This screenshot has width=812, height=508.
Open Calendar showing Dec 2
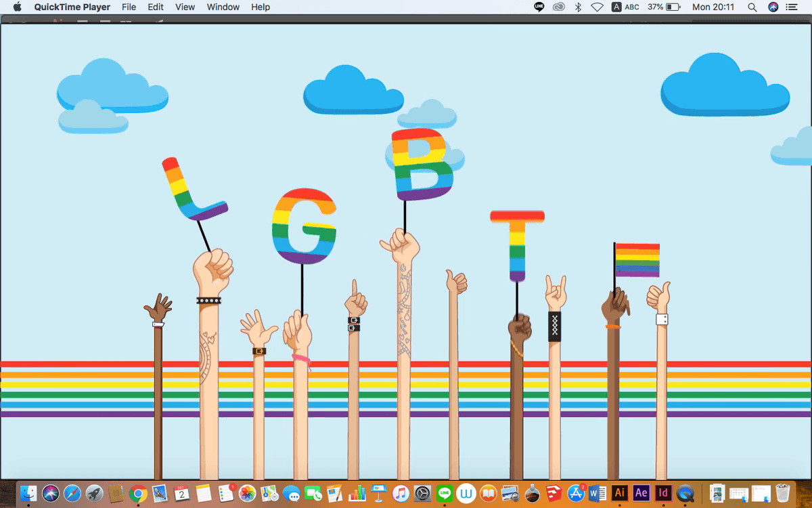(181, 493)
